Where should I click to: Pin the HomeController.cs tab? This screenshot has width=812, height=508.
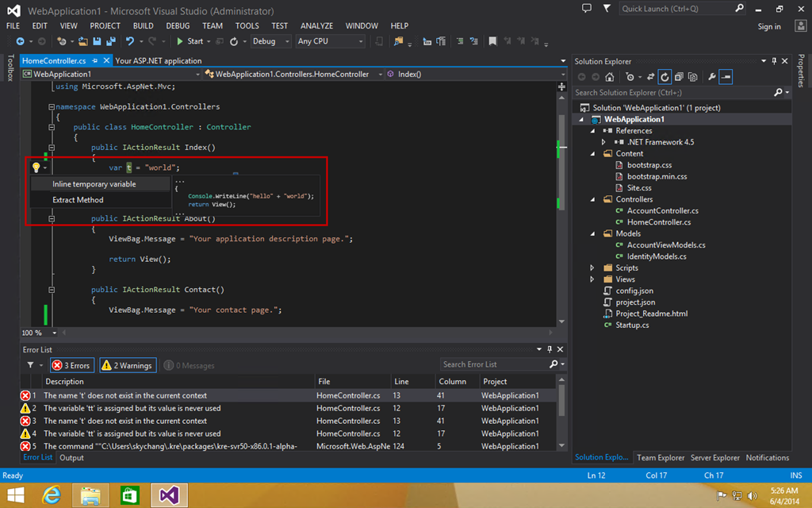pyautogui.click(x=95, y=60)
